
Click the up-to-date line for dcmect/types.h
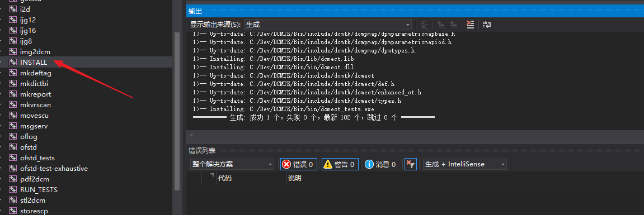297,101
